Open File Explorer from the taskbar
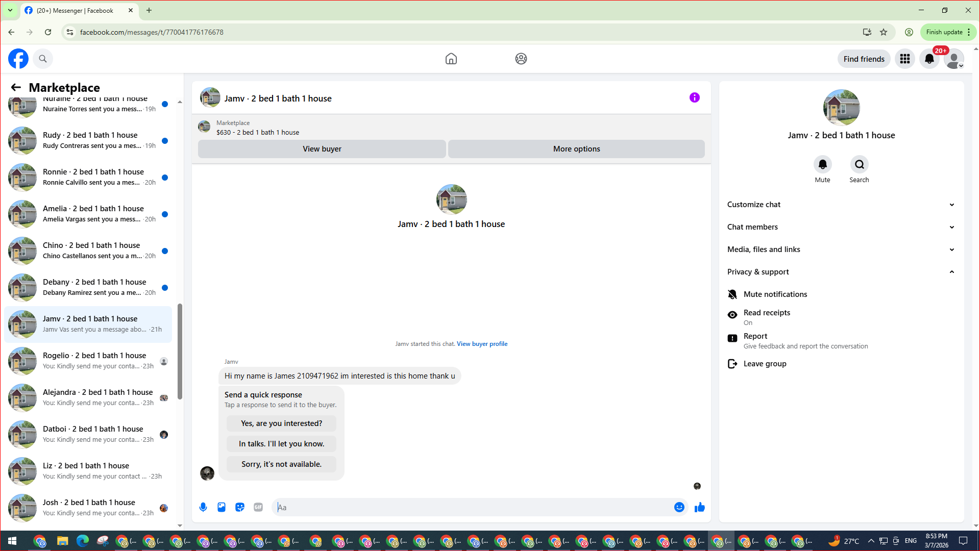The height and width of the screenshot is (551, 980). pyautogui.click(x=62, y=541)
